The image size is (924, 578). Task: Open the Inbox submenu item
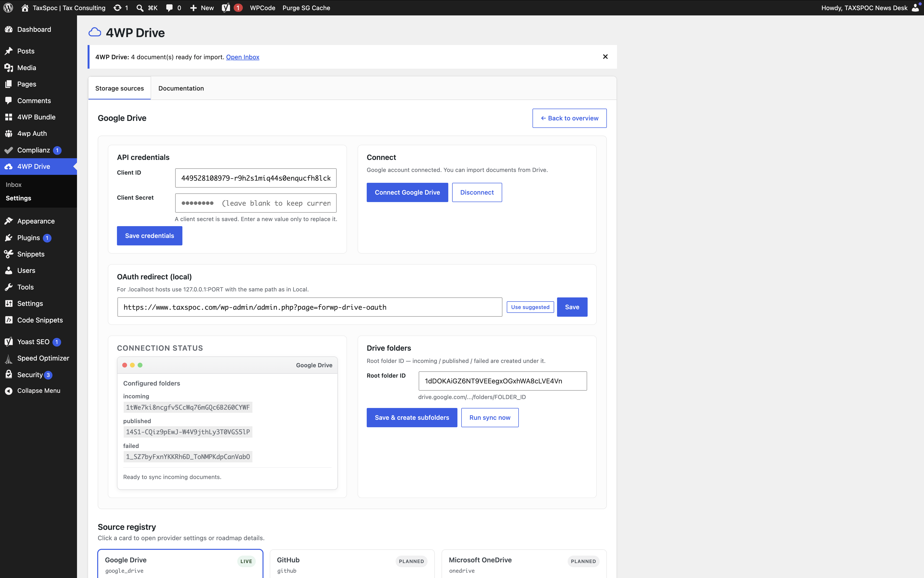pyautogui.click(x=14, y=185)
